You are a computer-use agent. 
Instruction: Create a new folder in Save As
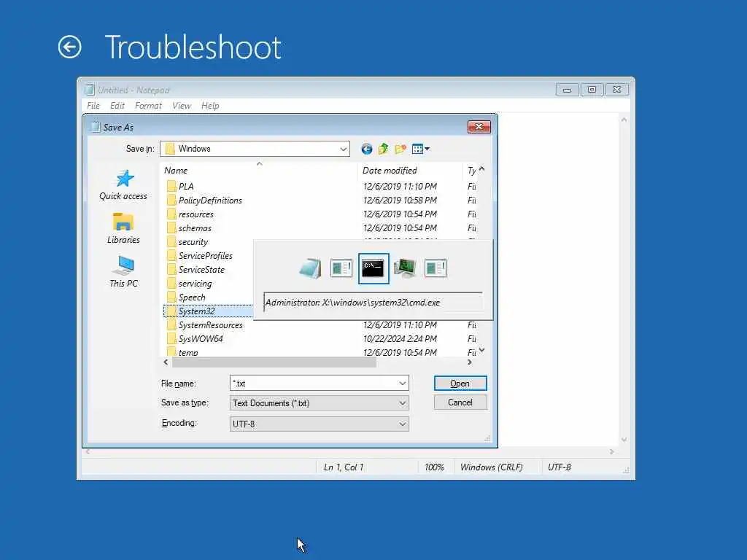pyautogui.click(x=400, y=149)
